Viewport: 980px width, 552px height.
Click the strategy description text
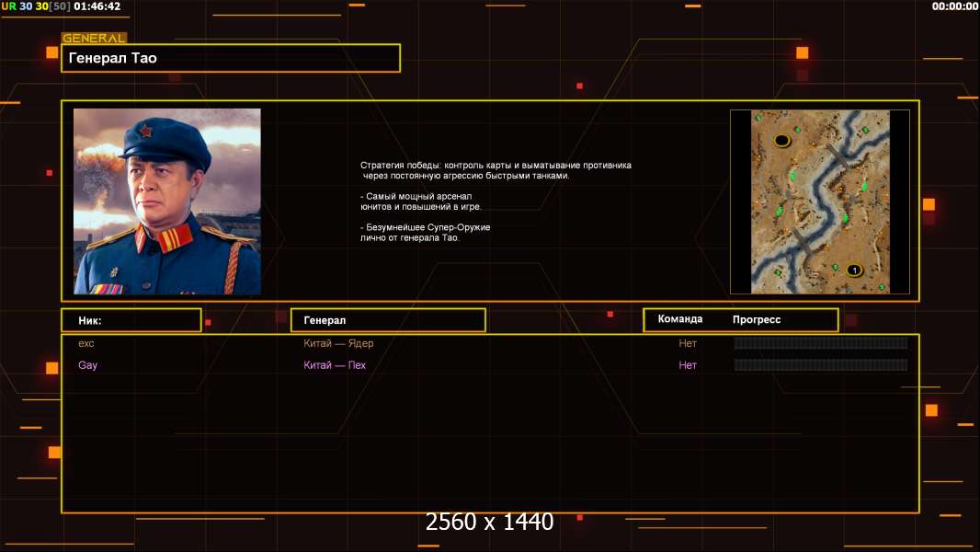(x=496, y=201)
